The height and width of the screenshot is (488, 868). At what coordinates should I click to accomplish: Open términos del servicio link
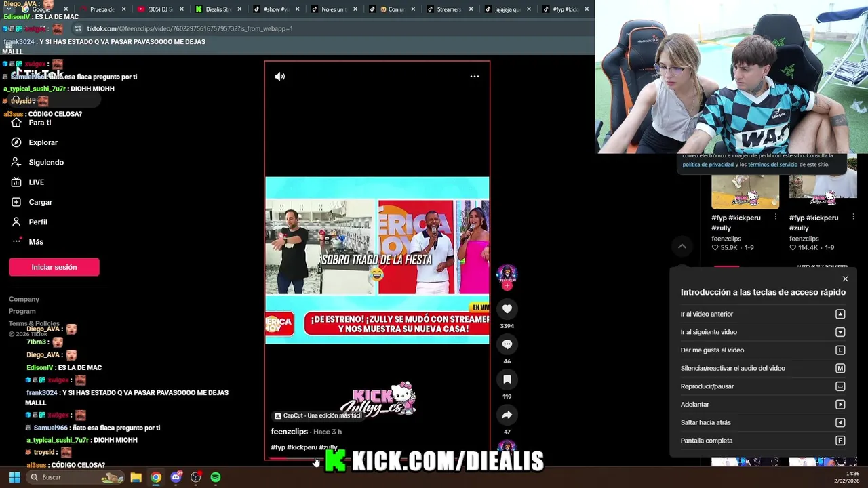tap(772, 165)
